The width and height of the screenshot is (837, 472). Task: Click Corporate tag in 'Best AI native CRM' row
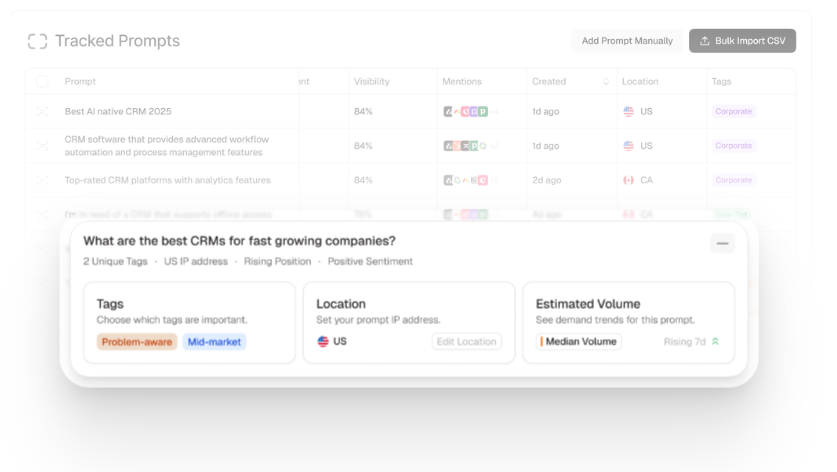click(x=733, y=111)
